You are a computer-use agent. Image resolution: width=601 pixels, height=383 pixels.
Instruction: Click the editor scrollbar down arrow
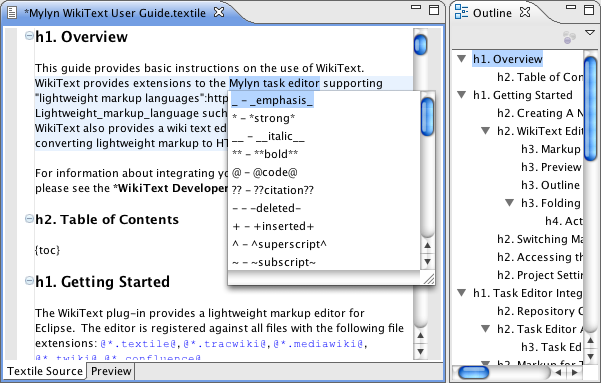[420, 352]
